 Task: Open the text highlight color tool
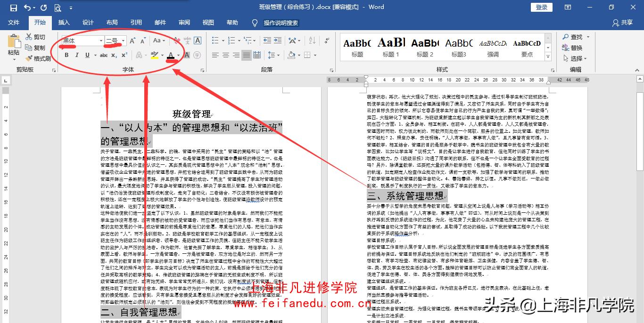[x=155, y=55]
